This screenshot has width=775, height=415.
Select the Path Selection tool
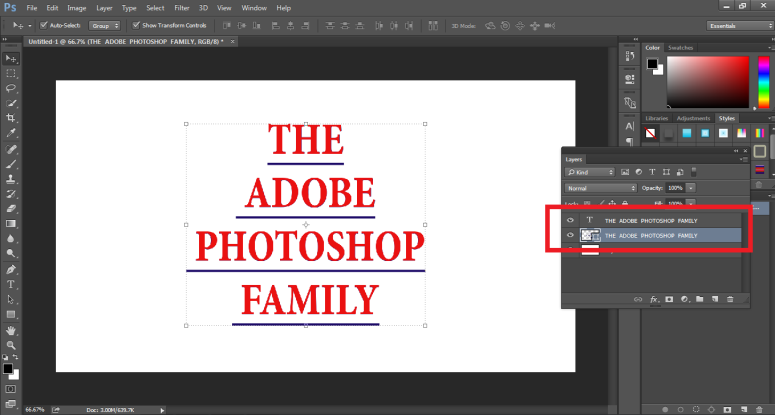click(x=11, y=299)
